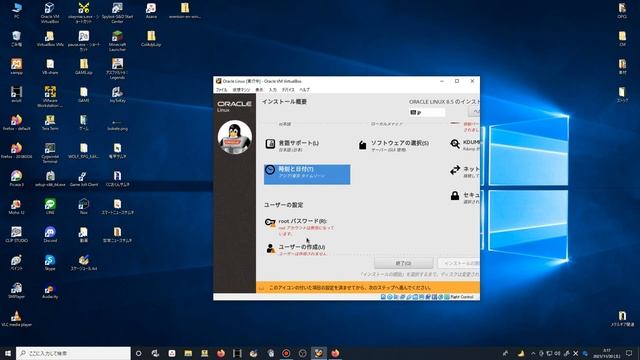Open File Explorer from the taskbar

click(188, 353)
